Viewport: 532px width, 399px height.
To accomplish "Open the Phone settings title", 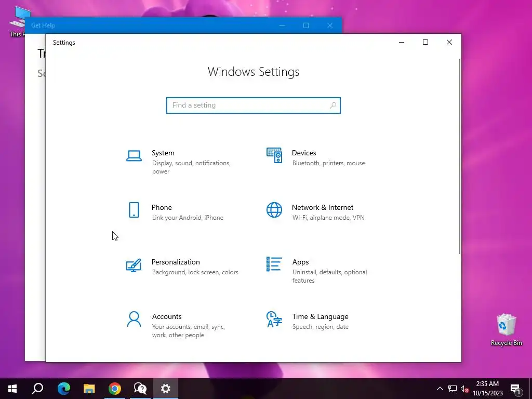I will pyautogui.click(x=162, y=208).
